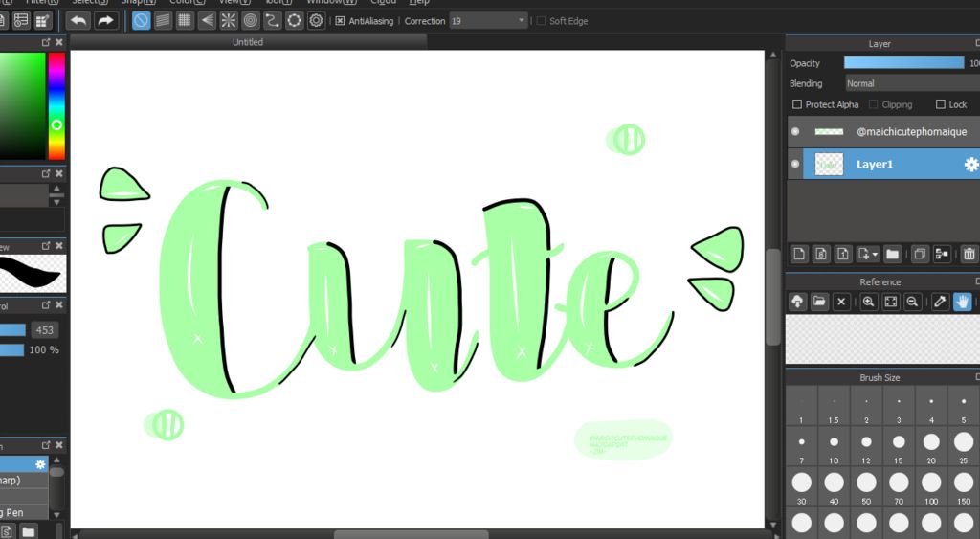Open the Blending mode dropdown
The width and height of the screenshot is (980, 539).
click(x=912, y=83)
